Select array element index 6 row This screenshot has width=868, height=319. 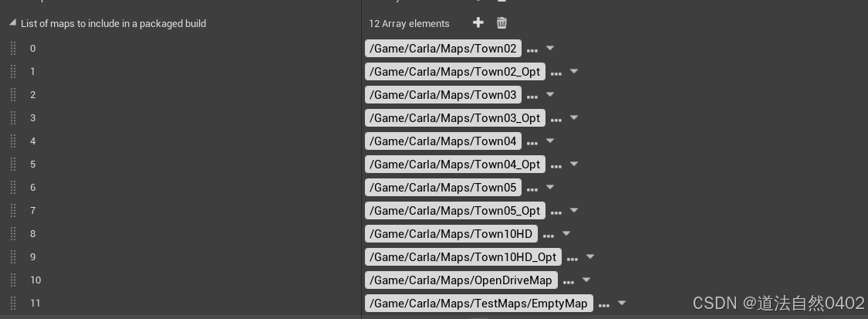[x=181, y=187]
